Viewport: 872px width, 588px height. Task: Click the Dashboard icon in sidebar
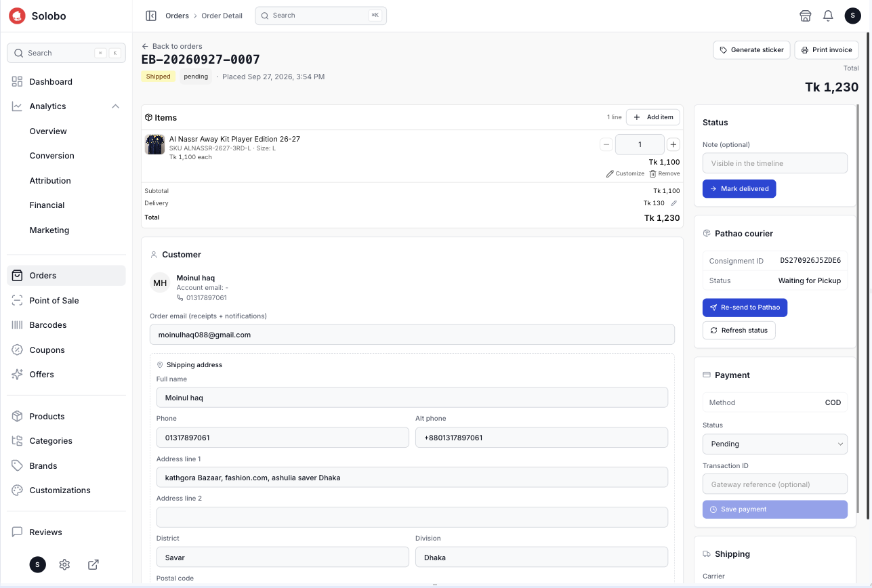(18, 82)
